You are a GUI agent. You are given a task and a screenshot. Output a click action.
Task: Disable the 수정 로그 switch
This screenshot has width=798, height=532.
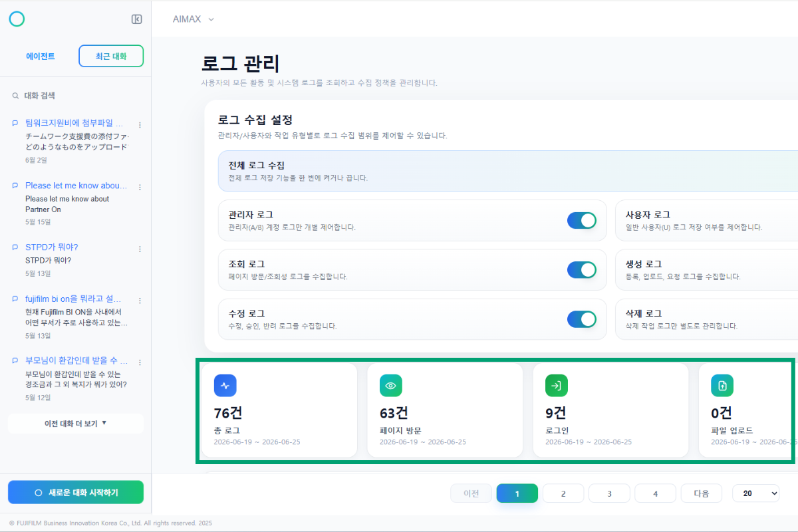pos(582,319)
